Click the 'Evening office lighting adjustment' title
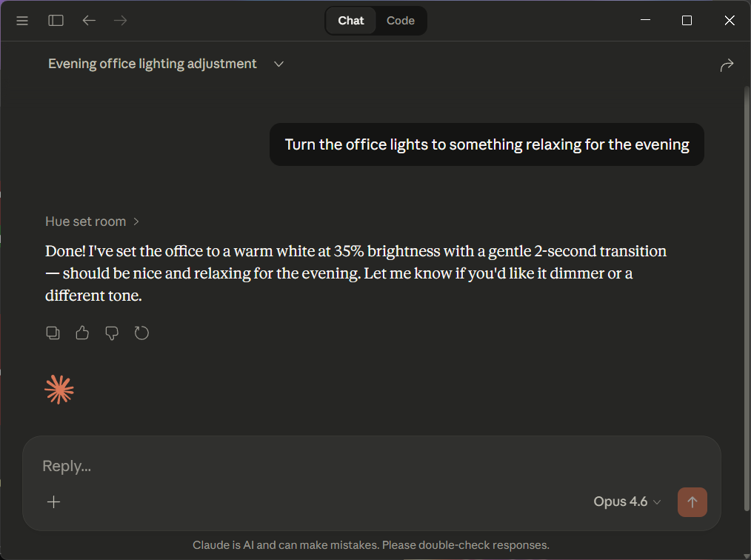 click(x=153, y=64)
